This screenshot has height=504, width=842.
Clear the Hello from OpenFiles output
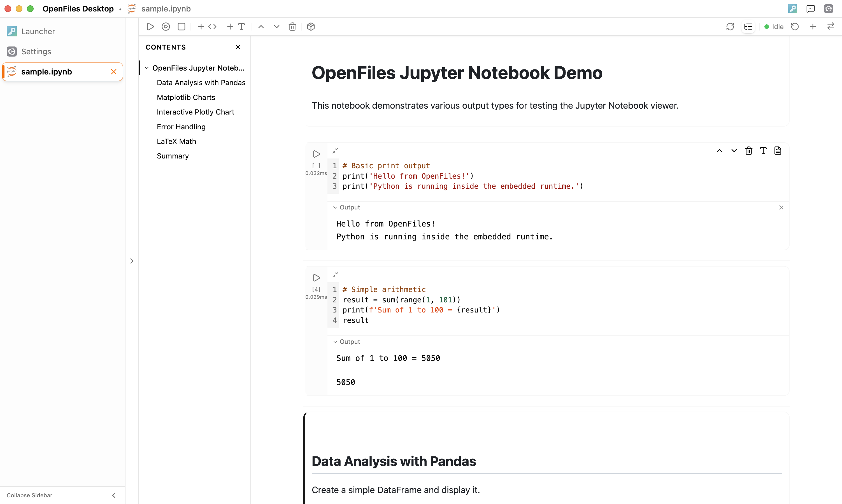coord(781,207)
